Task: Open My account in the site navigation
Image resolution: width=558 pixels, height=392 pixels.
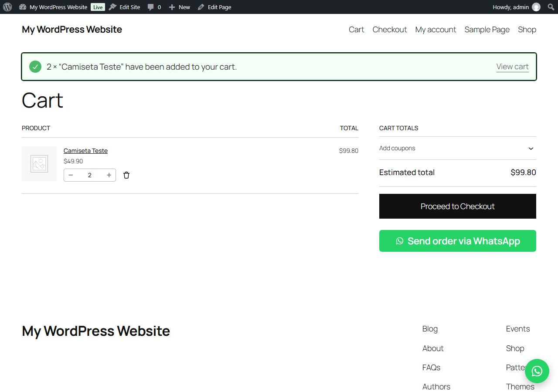Action: tap(436, 30)
